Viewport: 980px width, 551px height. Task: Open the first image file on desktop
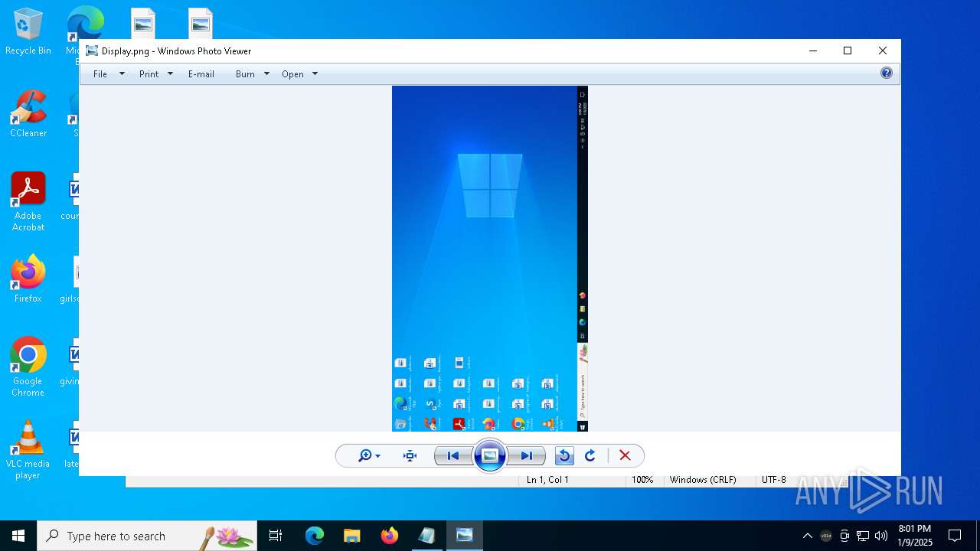point(143,23)
